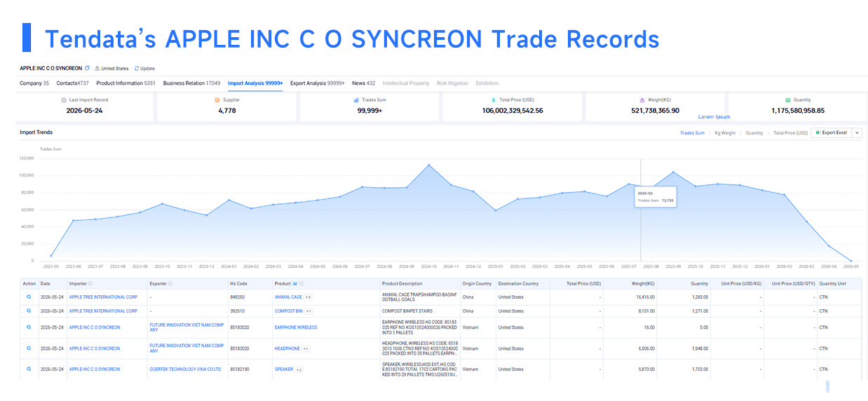
Task: Expand the +3 products badge for ANIMAL CAGE
Action: [x=308, y=297]
